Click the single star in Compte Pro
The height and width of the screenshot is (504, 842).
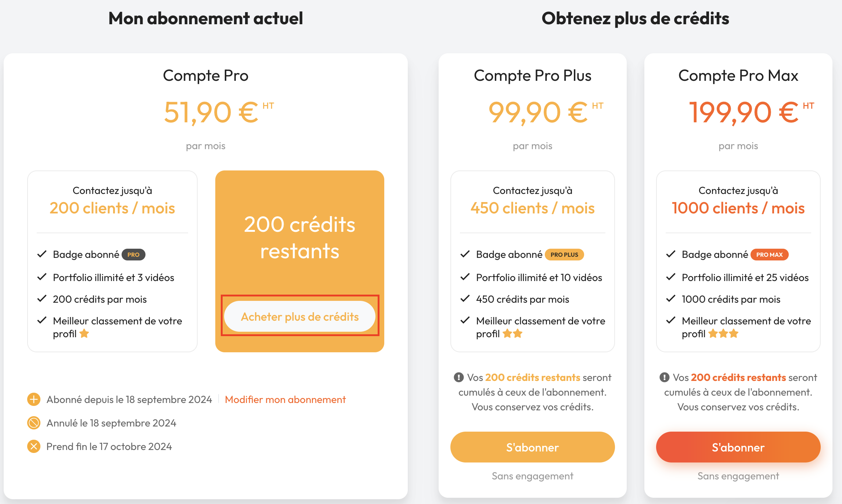[x=84, y=334]
